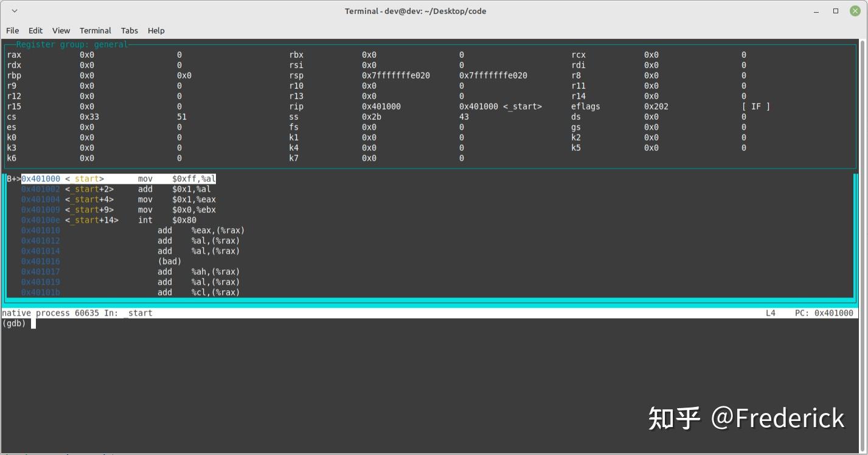This screenshot has width=868, height=455.
Task: Open the Terminal menu
Action: coord(95,30)
